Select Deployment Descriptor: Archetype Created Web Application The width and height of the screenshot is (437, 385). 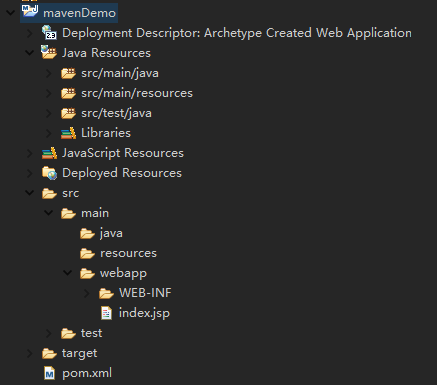[x=237, y=33]
